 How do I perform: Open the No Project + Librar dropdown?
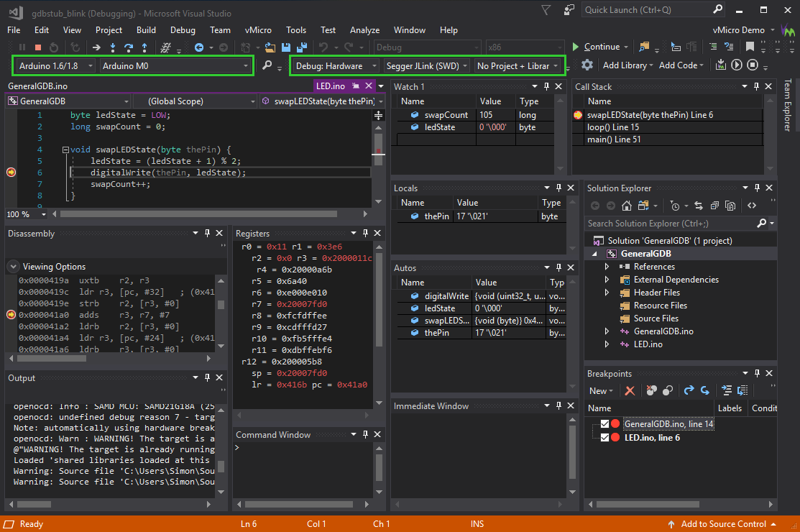pyautogui.click(x=518, y=66)
